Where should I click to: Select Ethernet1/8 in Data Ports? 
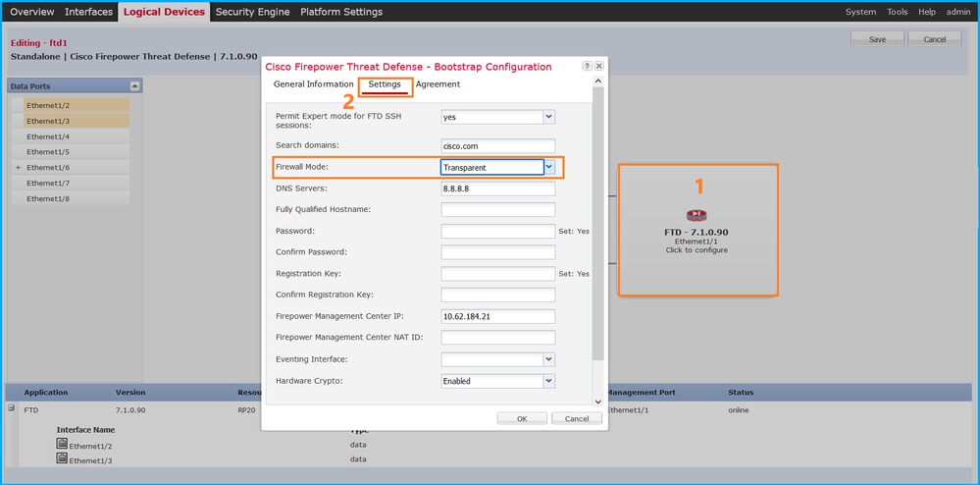click(77, 199)
